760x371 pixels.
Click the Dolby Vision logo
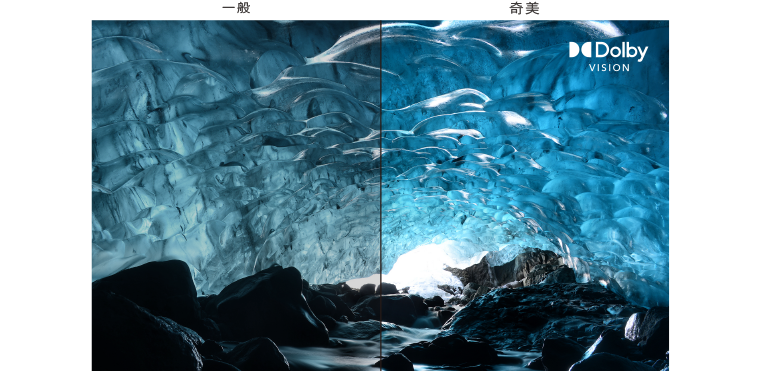click(608, 57)
